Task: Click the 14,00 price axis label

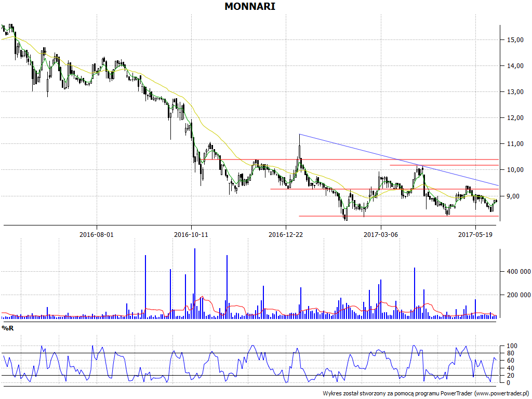Action: [x=515, y=66]
